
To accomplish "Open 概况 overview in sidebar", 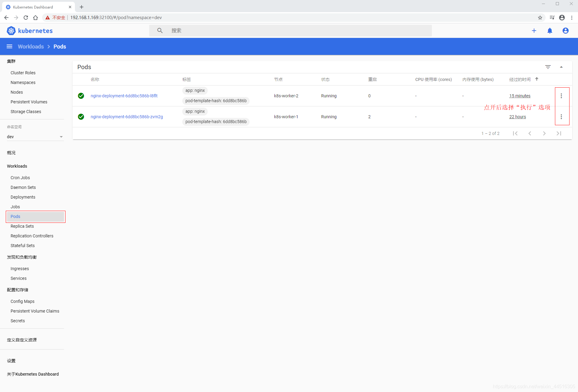I will (x=11, y=153).
